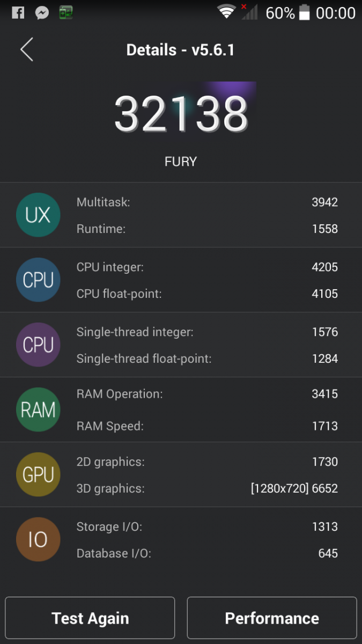Select the Database I/O row
This screenshot has width=362, height=644.
[x=207, y=553]
